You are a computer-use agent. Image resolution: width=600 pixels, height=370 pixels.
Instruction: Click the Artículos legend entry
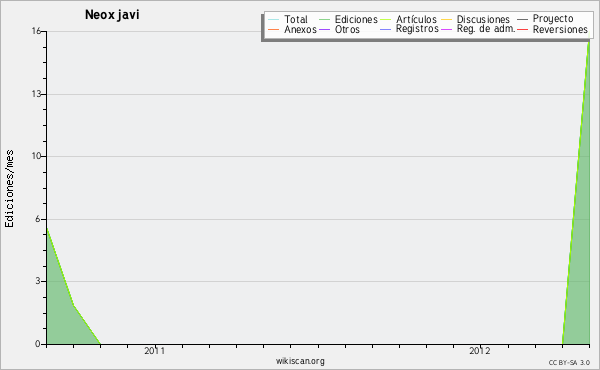tap(408, 19)
